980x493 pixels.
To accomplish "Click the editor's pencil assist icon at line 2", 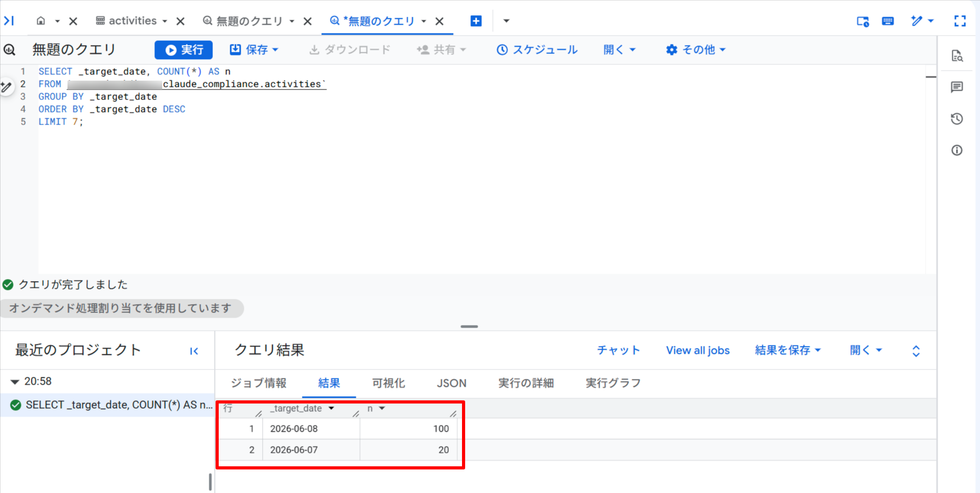I will [x=6, y=86].
